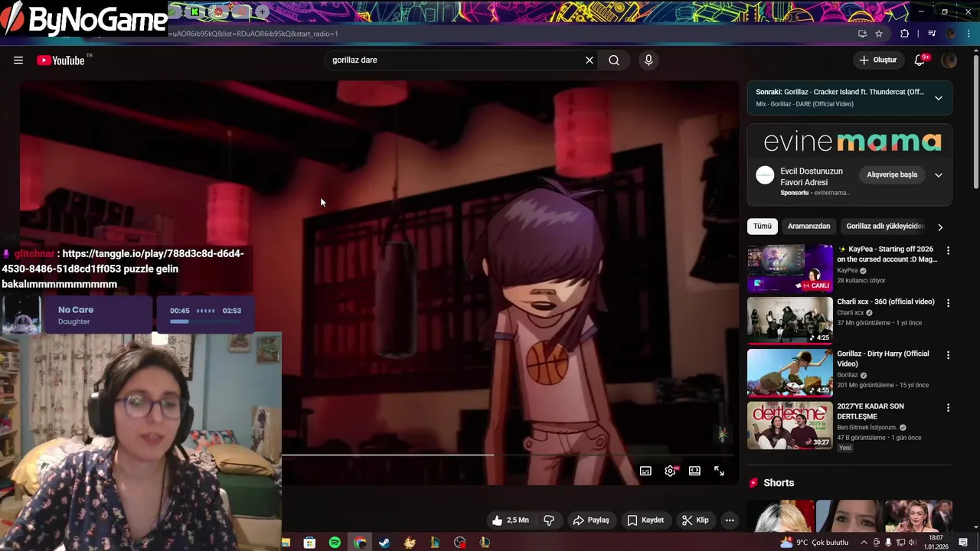Viewport: 980px width, 551px height.
Task: Click the Charli xcx - 360 title
Action: (x=886, y=302)
